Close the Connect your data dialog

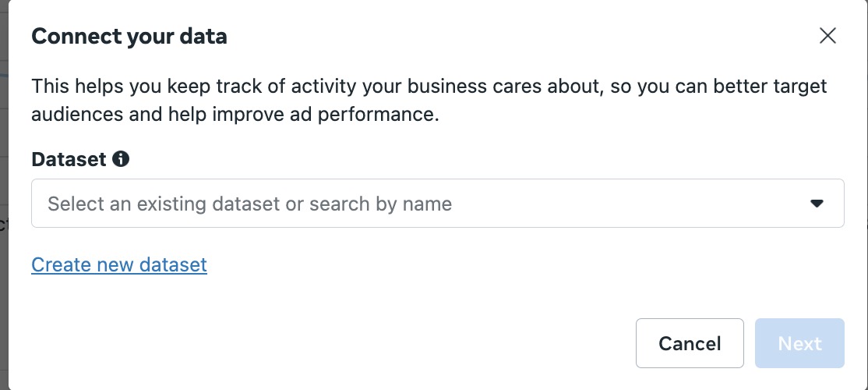point(827,36)
